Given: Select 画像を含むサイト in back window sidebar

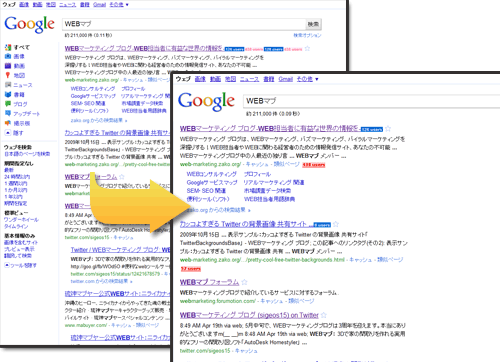Looking at the screenshot, I should pyautogui.click(x=21, y=242).
